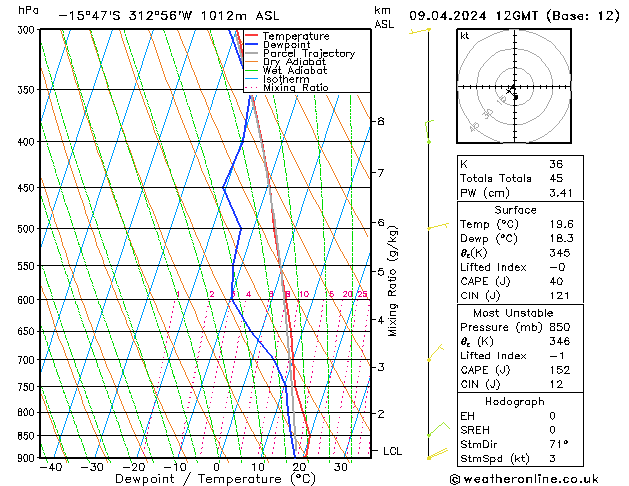
Task: Click the wind barb at the 900 hPa level
Action: [x=438, y=454]
